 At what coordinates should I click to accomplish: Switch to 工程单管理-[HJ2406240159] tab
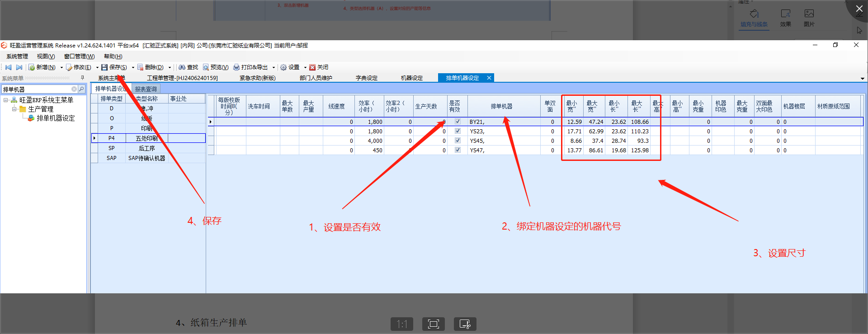tap(182, 78)
